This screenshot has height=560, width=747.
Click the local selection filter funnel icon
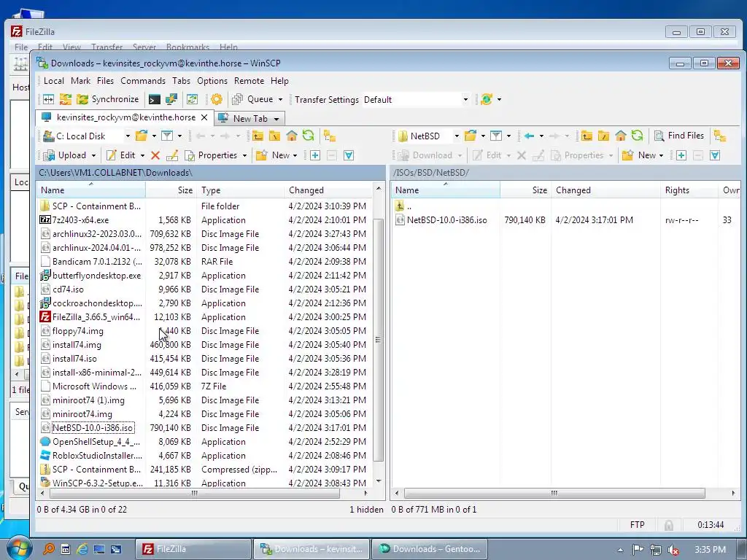349,155
